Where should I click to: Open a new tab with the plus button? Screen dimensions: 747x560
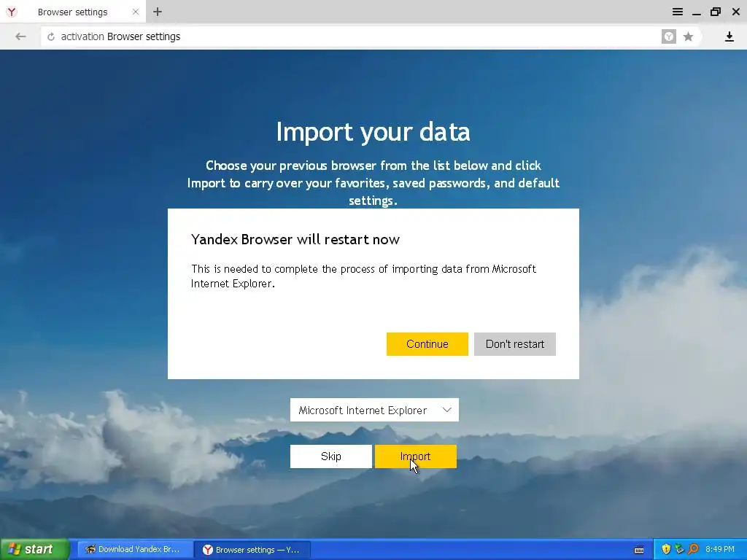point(158,12)
